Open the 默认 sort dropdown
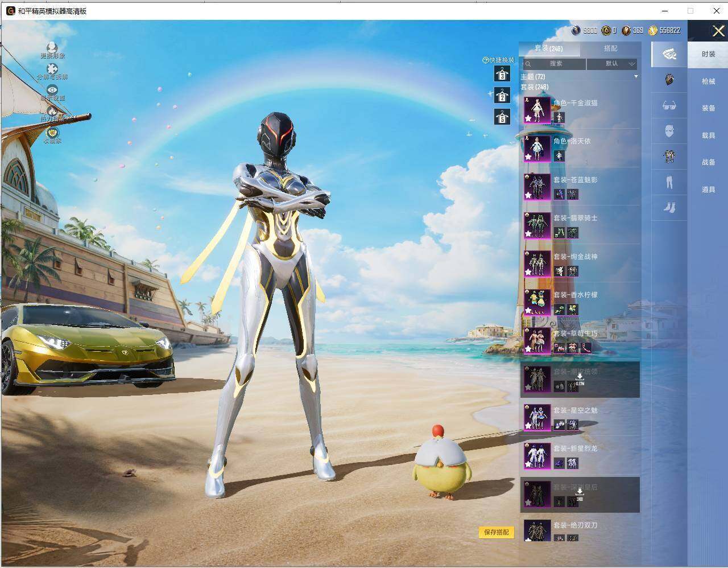 click(612, 64)
